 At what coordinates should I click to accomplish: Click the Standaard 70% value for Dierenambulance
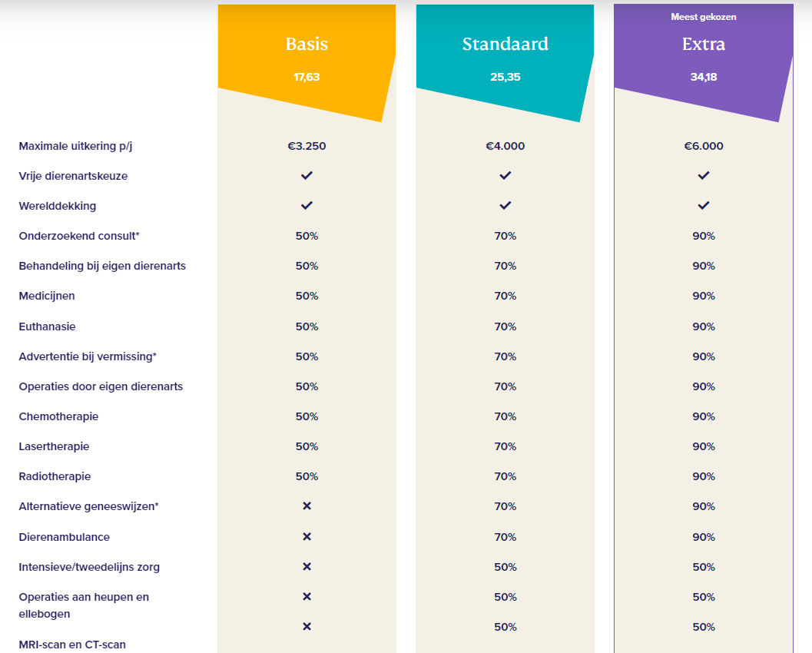pyautogui.click(x=505, y=536)
